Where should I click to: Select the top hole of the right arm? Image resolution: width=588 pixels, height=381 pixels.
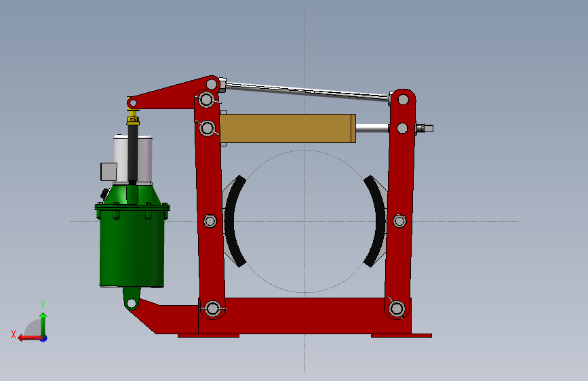(403, 100)
